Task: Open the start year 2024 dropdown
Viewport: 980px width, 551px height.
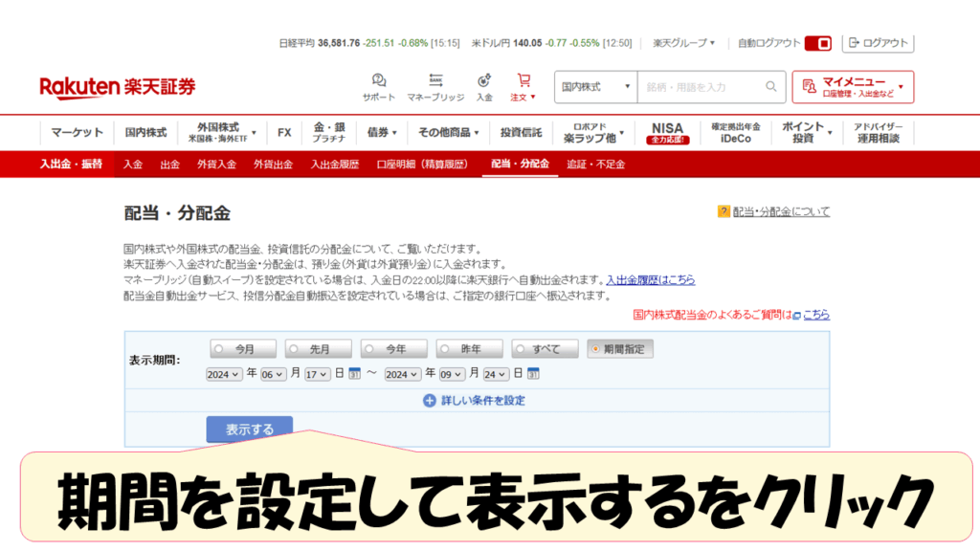Action: 224,374
